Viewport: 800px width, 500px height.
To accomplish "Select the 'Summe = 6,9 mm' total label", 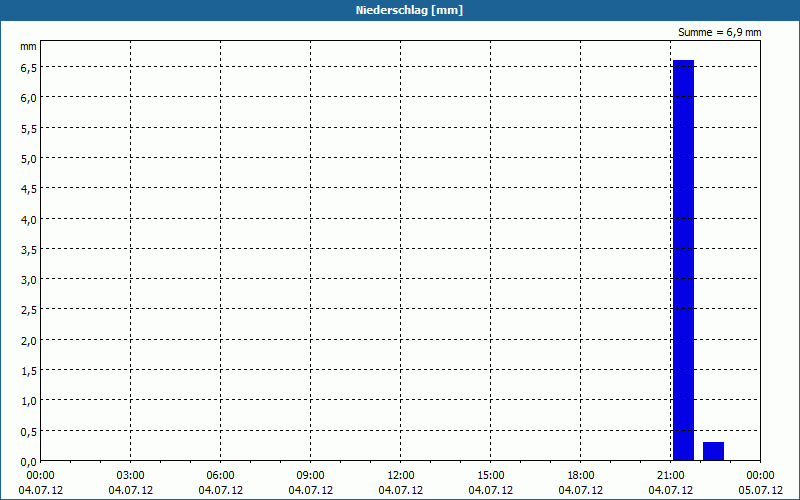I will pyautogui.click(x=719, y=32).
